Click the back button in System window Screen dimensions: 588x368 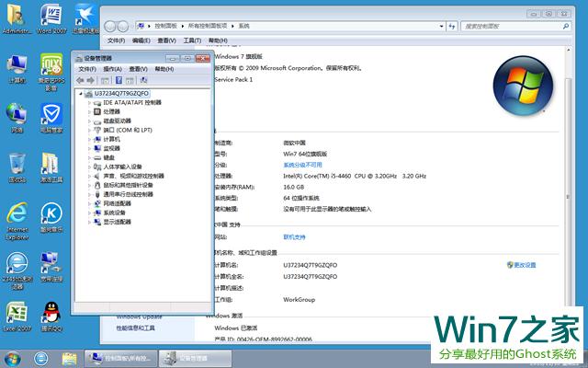[110, 27]
